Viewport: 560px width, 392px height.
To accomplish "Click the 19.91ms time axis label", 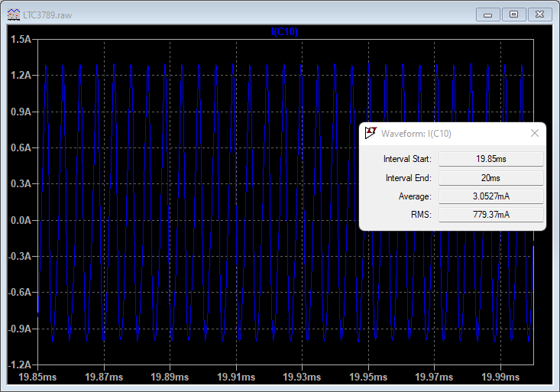I will tap(236, 377).
